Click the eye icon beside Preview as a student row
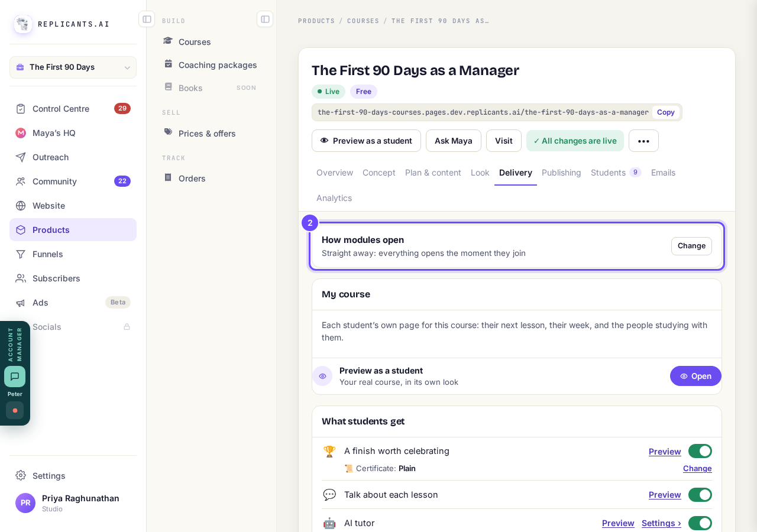Image resolution: width=757 pixels, height=532 pixels. tap(322, 376)
